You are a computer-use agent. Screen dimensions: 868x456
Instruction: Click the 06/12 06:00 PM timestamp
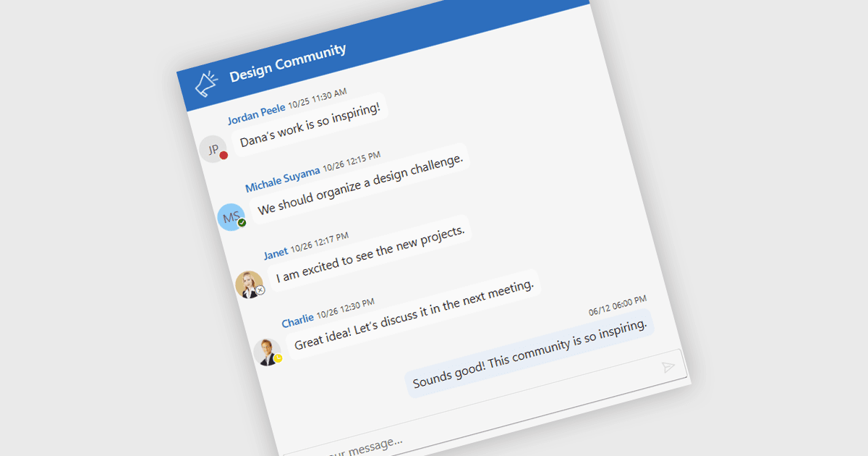tap(617, 305)
